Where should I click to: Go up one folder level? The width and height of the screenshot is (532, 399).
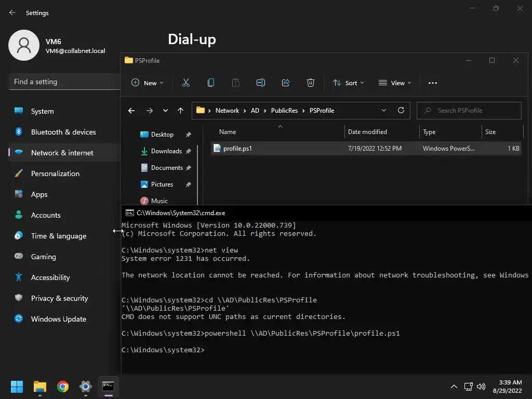click(180, 111)
